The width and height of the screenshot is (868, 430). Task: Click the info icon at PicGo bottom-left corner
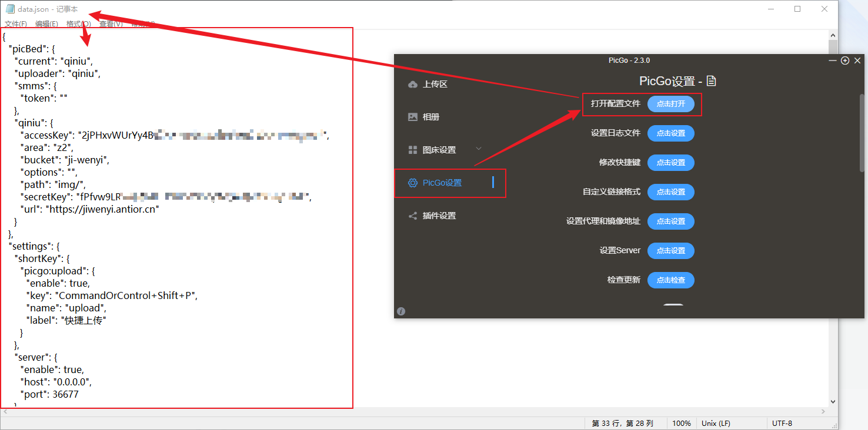[401, 311]
